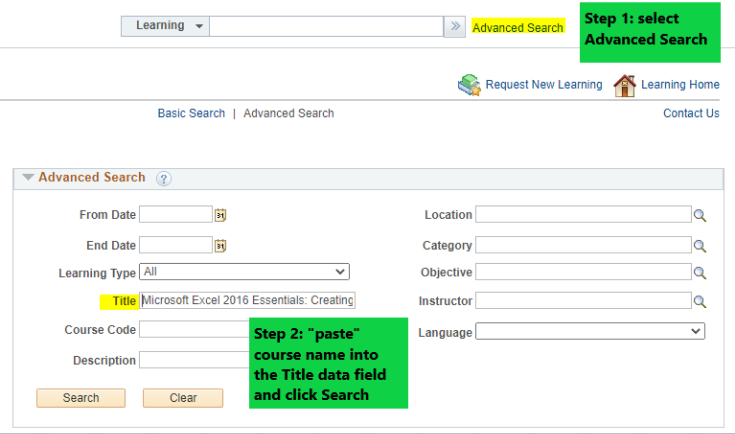Open the Learning search category dropdown

click(165, 26)
